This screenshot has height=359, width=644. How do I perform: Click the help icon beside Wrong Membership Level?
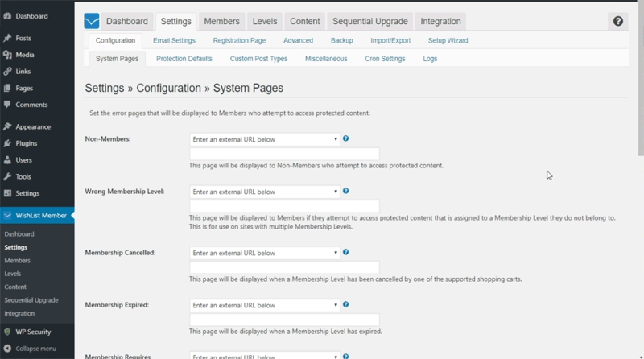click(x=346, y=192)
